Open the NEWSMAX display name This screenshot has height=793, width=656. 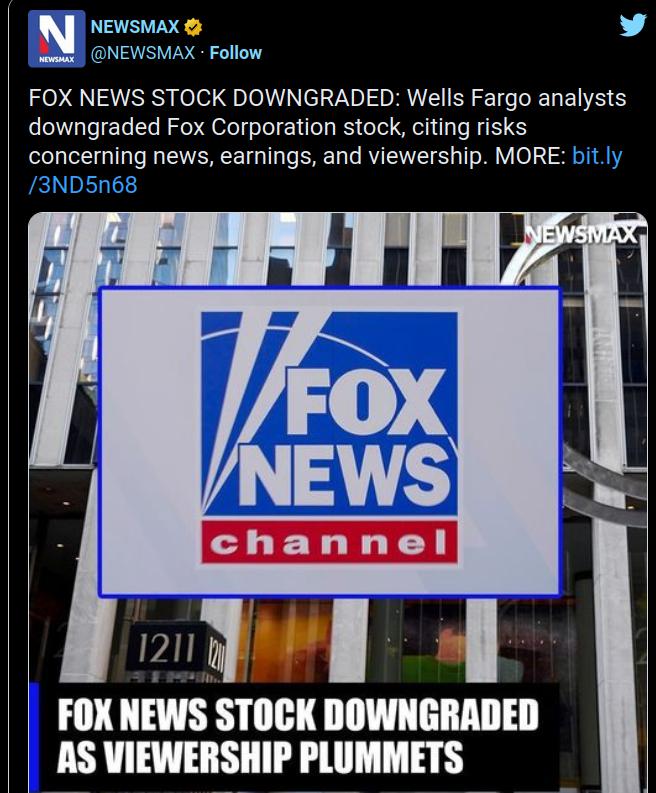pos(135,26)
